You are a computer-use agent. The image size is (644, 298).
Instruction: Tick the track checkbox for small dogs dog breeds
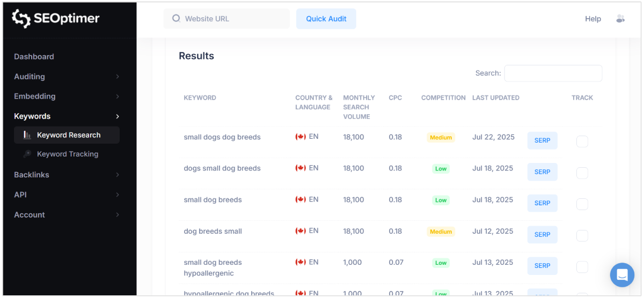[582, 141]
